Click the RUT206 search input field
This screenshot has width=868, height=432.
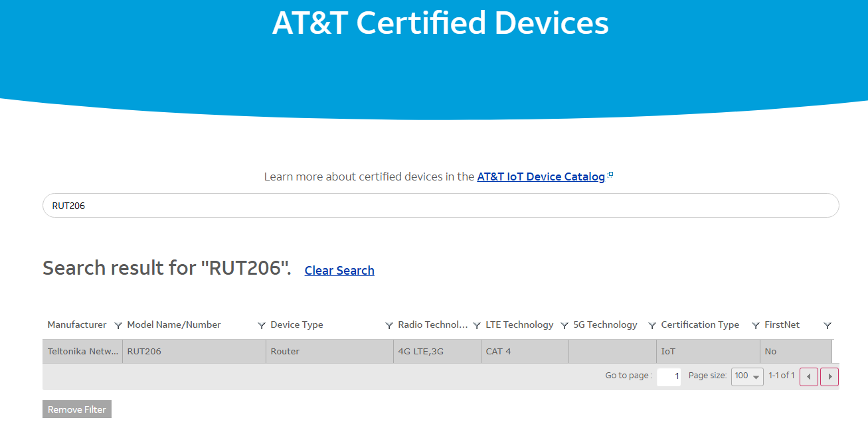click(440, 206)
